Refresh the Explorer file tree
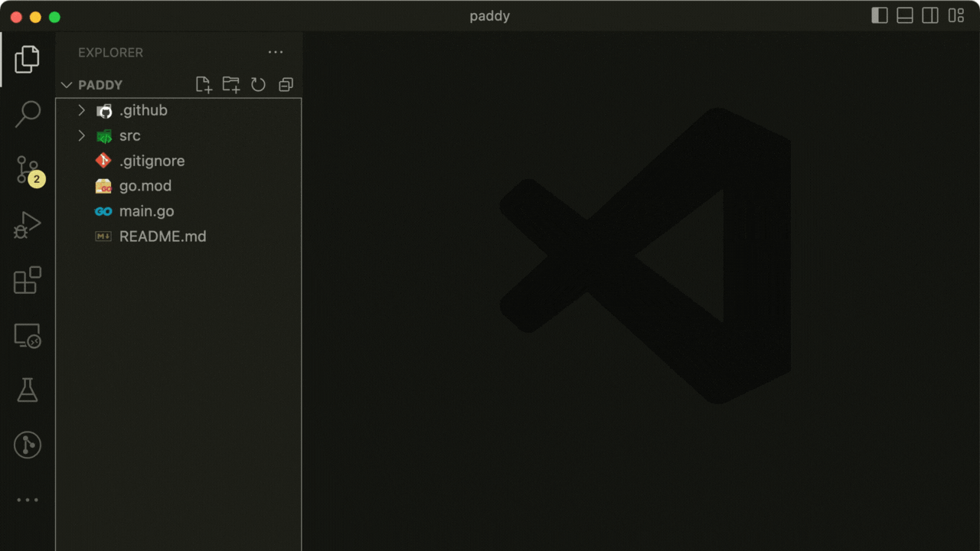 pos(258,85)
